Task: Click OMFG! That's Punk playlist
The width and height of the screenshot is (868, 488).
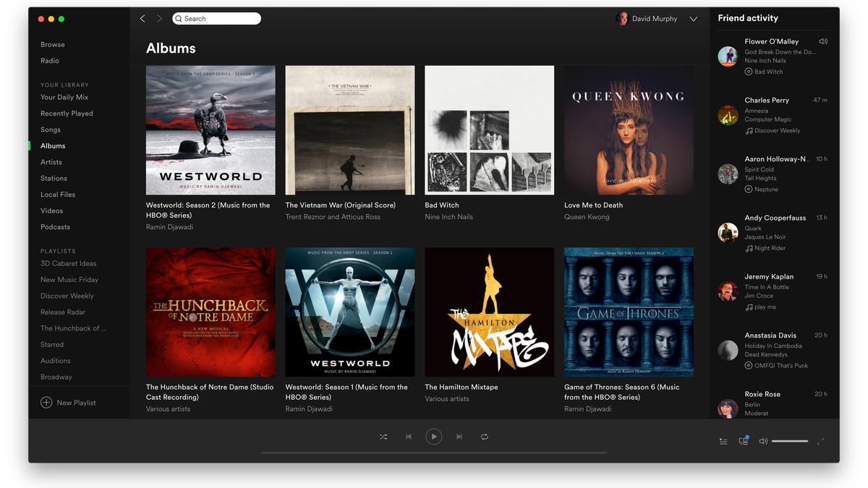Action: 781,366
